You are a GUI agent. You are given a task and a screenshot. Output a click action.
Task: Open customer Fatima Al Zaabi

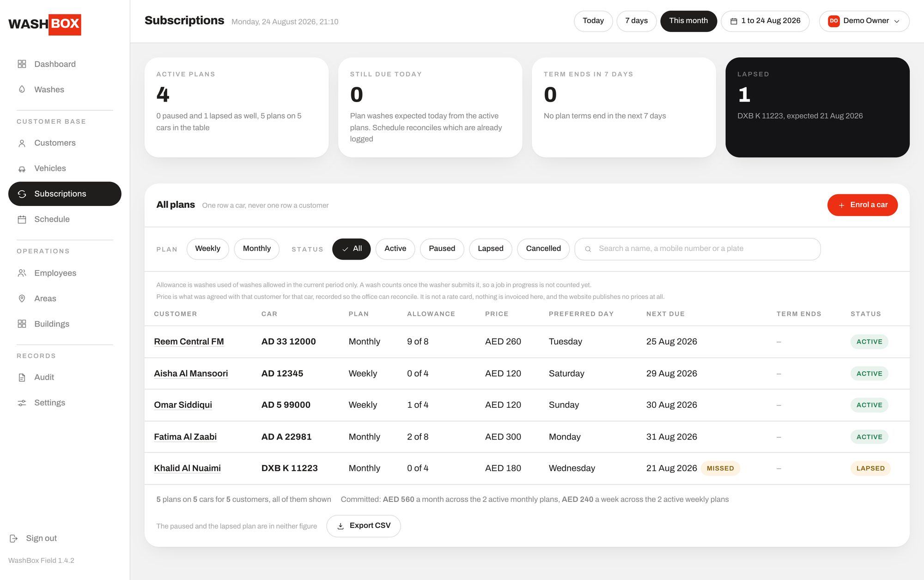click(185, 437)
